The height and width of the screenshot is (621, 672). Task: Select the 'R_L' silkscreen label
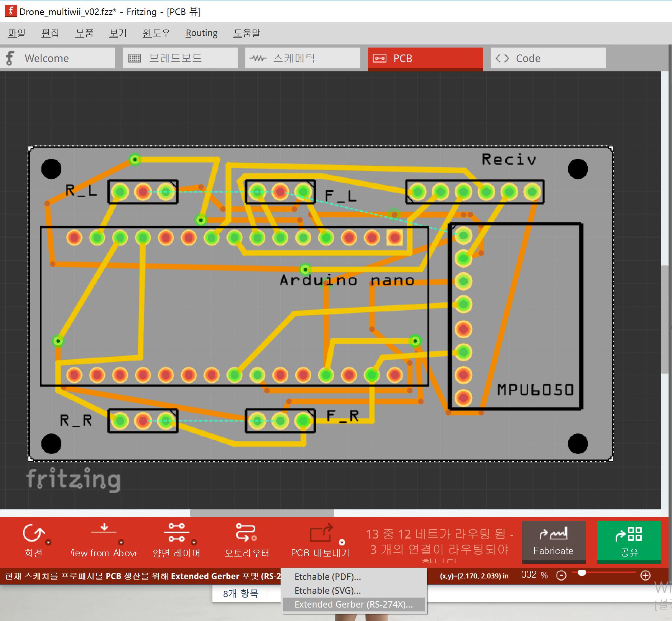click(x=81, y=190)
